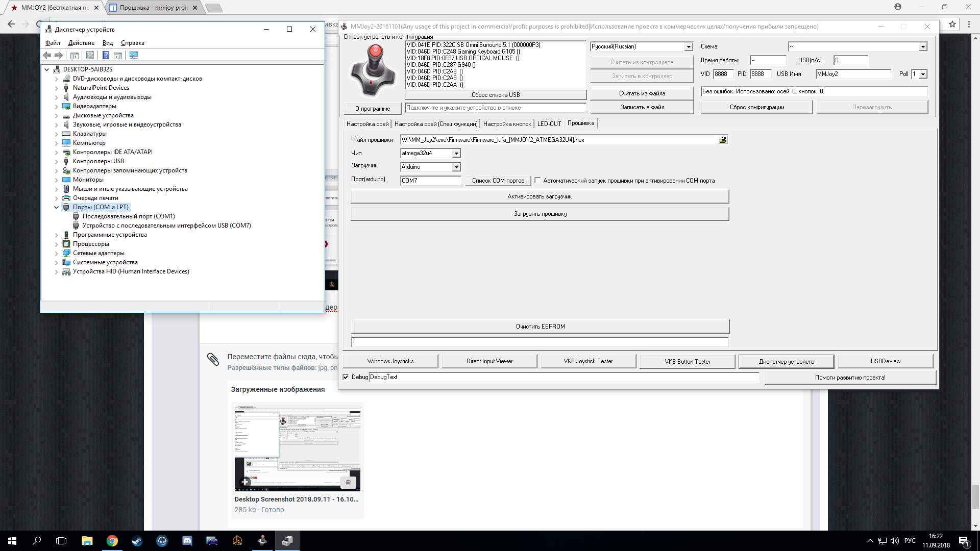The height and width of the screenshot is (551, 980).
Task: Click the Загрузить прошивку button
Action: [540, 214]
